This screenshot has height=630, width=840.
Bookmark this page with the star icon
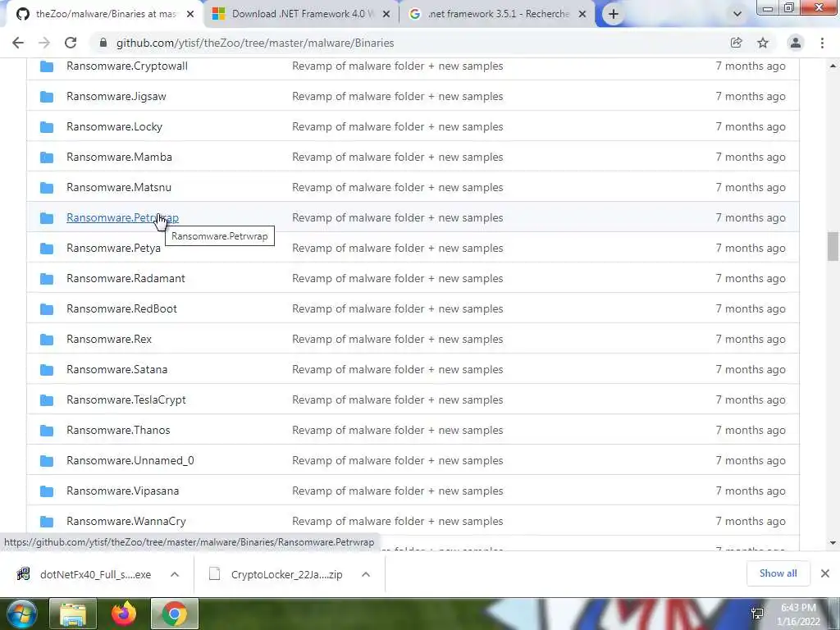[763, 43]
